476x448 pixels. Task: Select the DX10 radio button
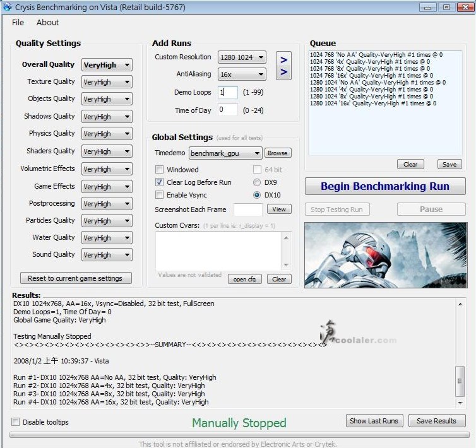(x=257, y=195)
